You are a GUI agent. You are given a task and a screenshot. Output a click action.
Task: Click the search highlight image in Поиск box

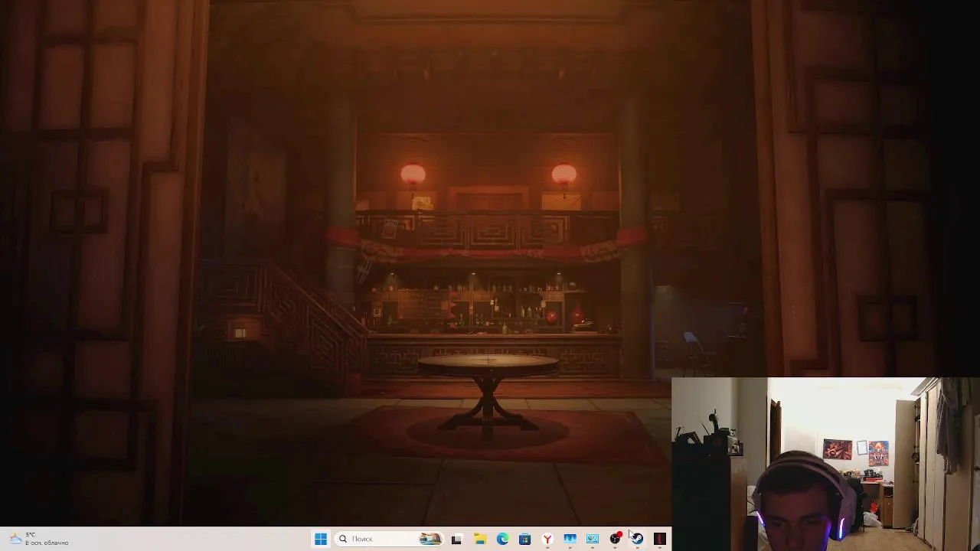(x=430, y=539)
